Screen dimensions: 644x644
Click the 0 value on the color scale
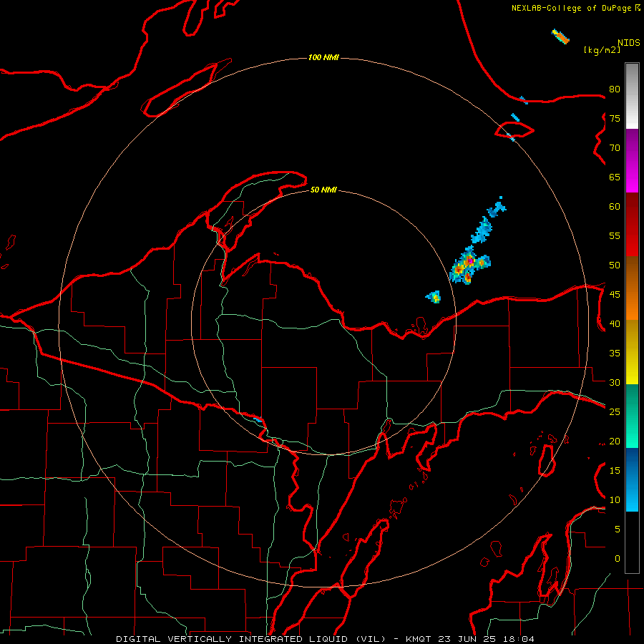coord(618,559)
